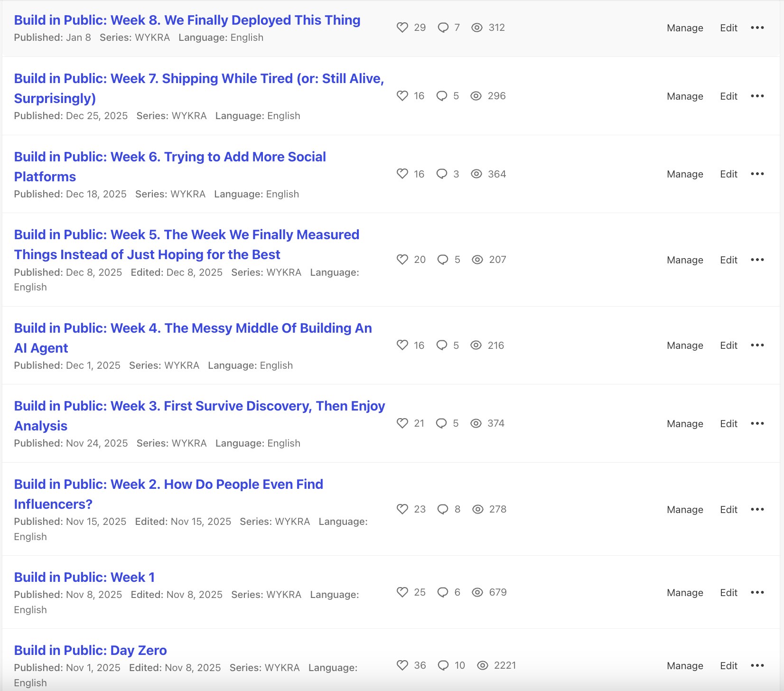The width and height of the screenshot is (784, 691).
Task: Open the Week 4 Messy Middle post
Action: [x=193, y=328]
